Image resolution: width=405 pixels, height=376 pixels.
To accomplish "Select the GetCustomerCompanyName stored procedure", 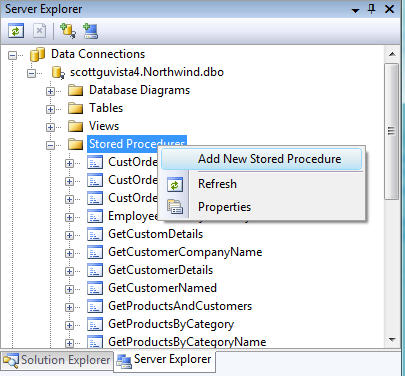I will 185,252.
